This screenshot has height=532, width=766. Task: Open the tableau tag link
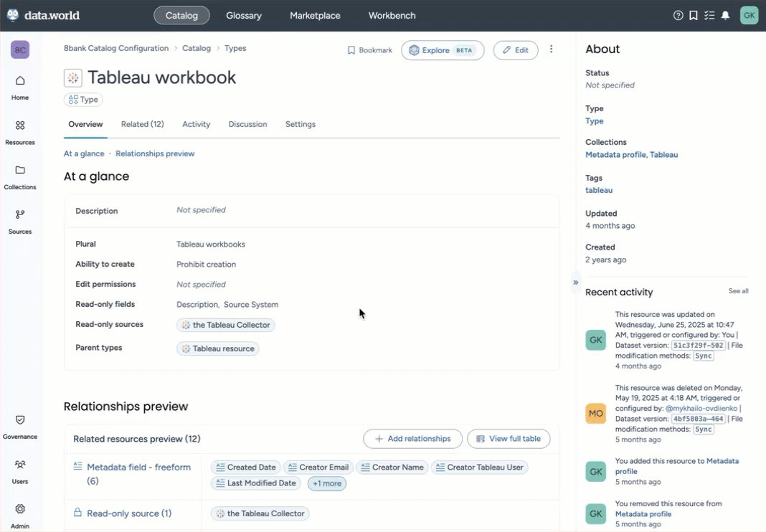598,190
